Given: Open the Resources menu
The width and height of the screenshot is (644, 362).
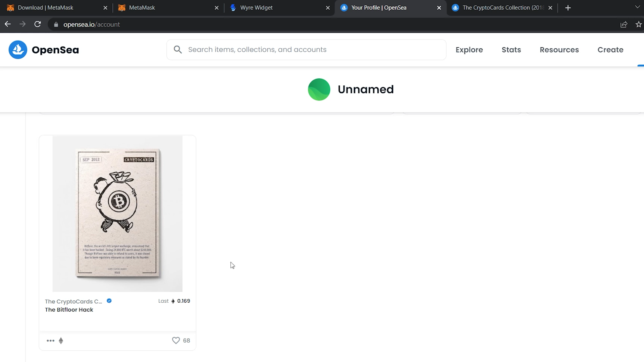Looking at the screenshot, I should click(x=559, y=50).
